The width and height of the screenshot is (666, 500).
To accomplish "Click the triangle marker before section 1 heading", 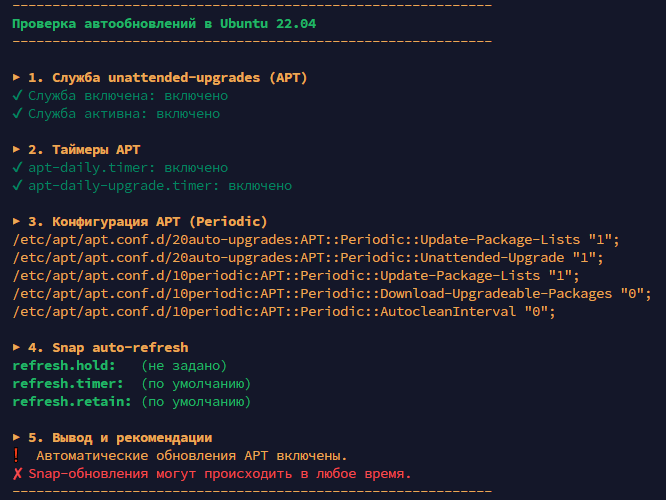I will tap(17, 77).
